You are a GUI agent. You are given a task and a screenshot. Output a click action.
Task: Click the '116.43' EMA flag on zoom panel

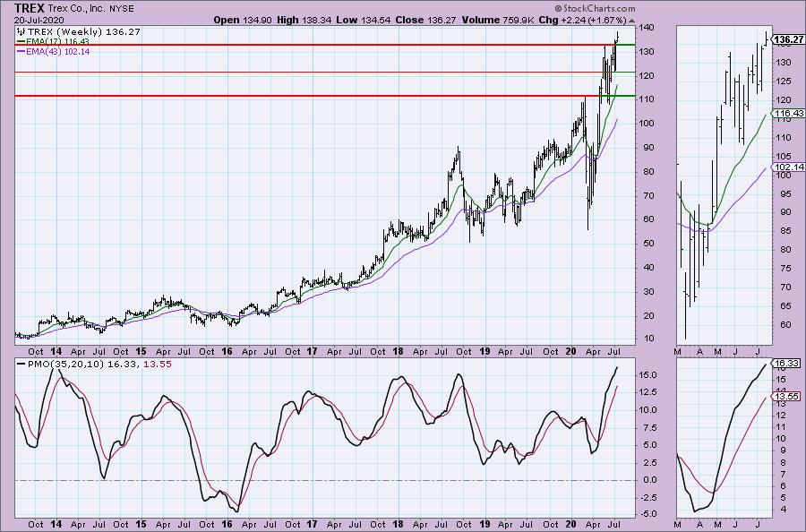(789, 114)
